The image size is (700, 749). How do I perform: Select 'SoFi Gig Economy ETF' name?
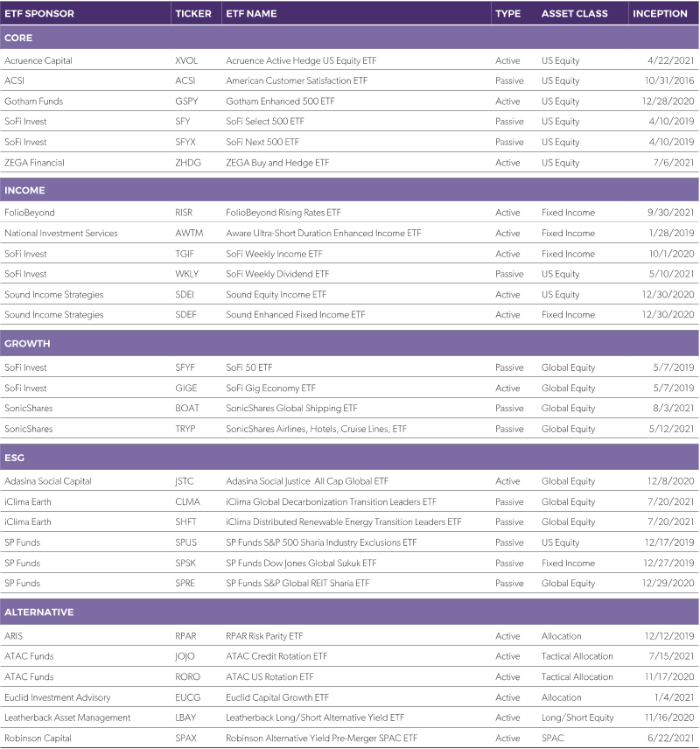(x=271, y=388)
